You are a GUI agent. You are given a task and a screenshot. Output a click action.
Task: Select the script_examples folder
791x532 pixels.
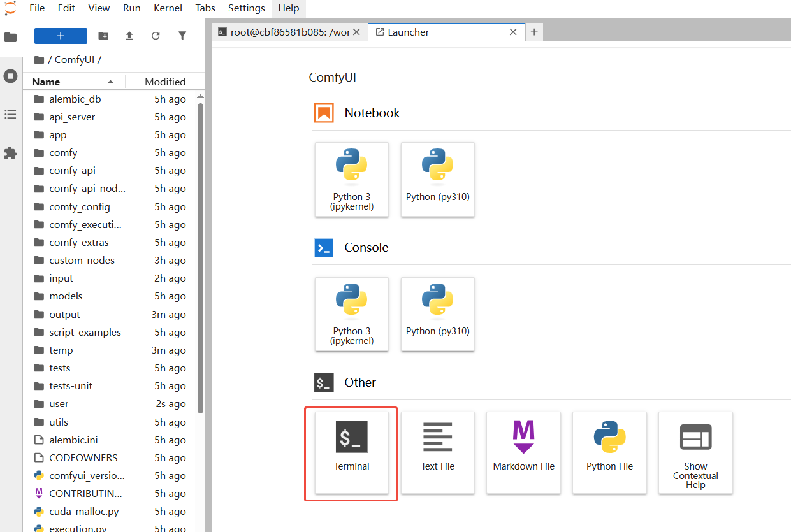(x=110, y=333)
